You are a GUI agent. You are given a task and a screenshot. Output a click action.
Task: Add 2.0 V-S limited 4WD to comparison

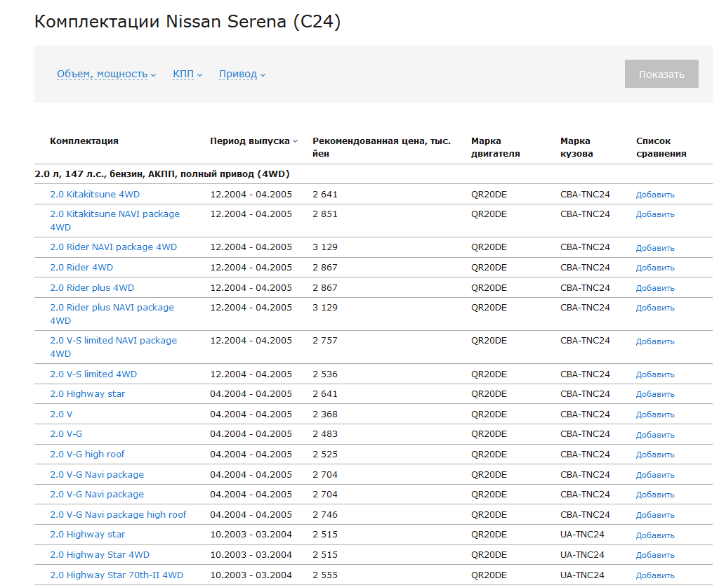tap(655, 374)
